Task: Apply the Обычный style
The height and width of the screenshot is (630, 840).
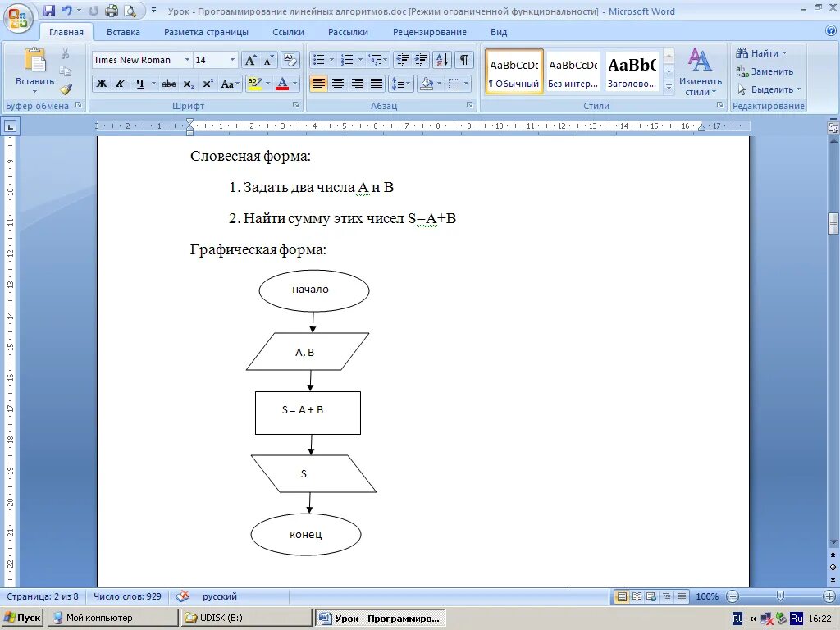Action: pyautogui.click(x=514, y=72)
